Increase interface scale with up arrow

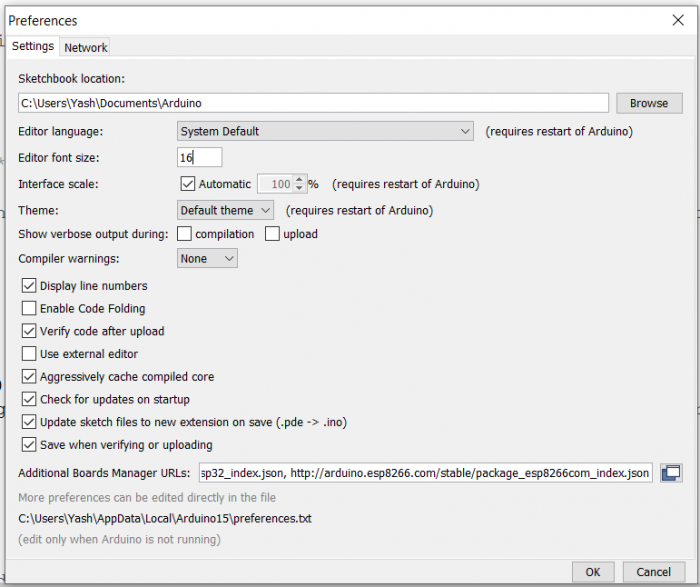tap(300, 179)
